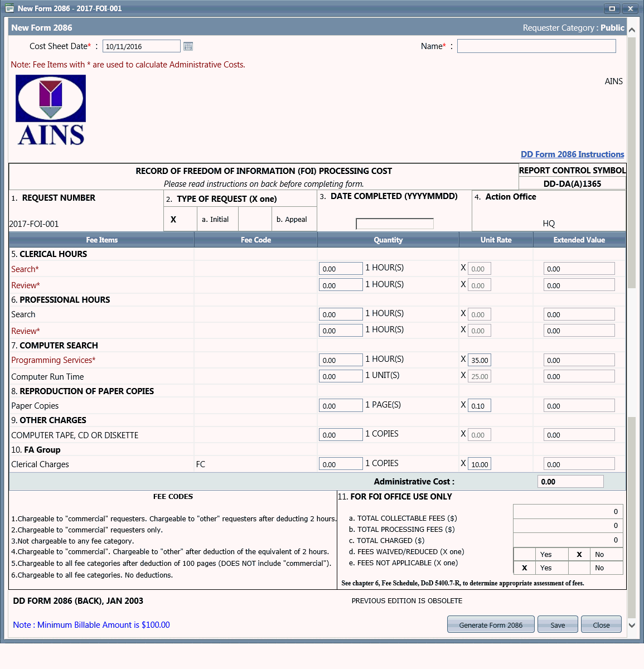Click Computer Run Time quantity field
Image resolution: width=644 pixels, height=669 pixels.
coord(341,376)
